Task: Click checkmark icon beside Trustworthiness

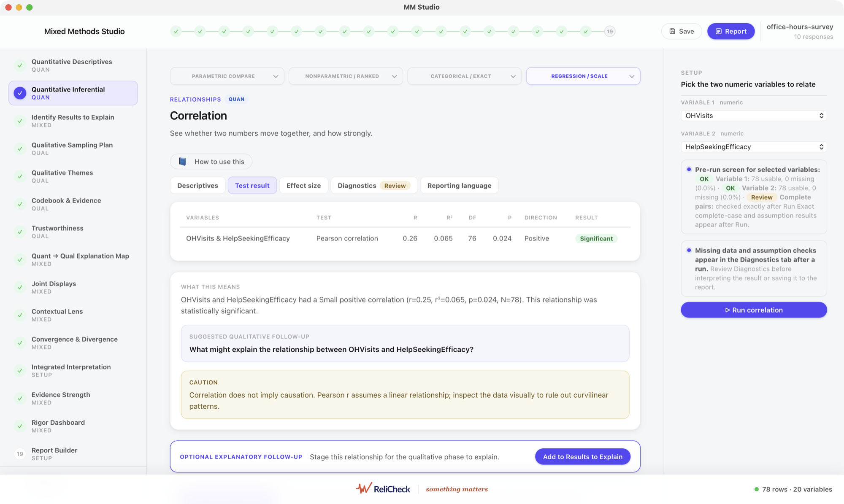Action: click(x=20, y=232)
